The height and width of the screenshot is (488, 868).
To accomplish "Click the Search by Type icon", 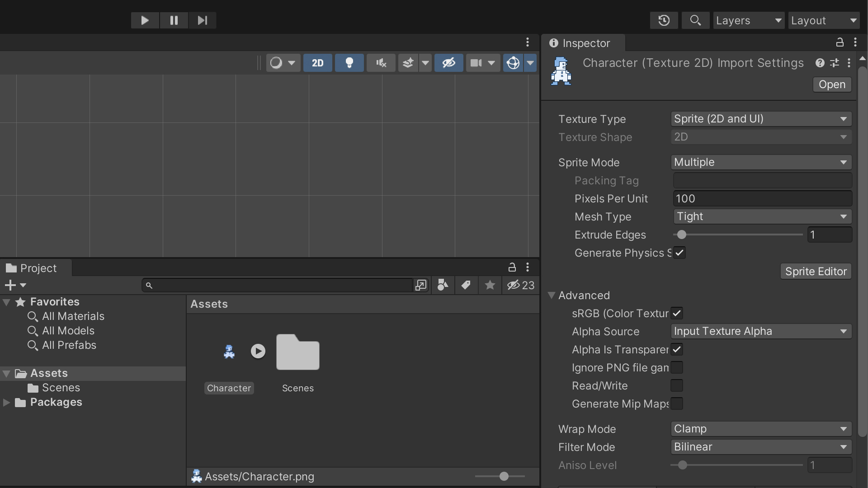I will pos(443,285).
